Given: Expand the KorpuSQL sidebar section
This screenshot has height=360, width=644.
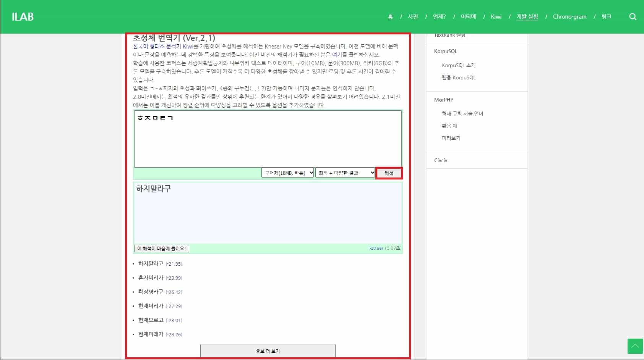Looking at the screenshot, I should click(446, 51).
